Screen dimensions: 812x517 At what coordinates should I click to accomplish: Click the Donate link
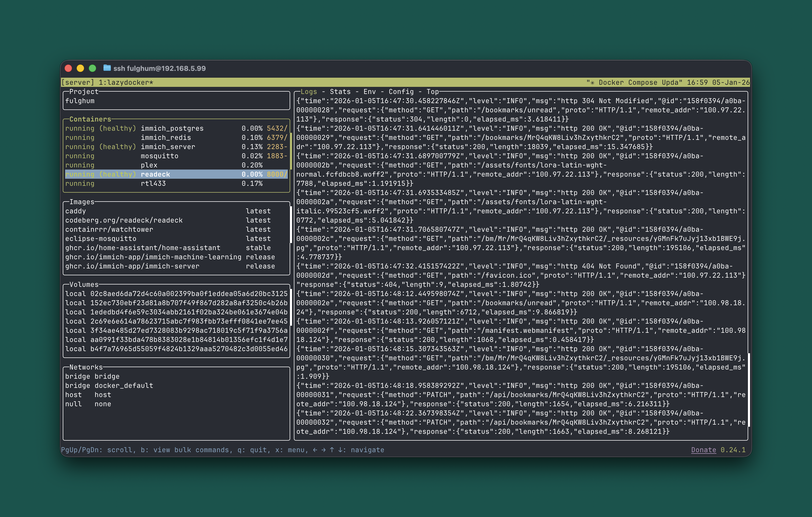(704, 450)
